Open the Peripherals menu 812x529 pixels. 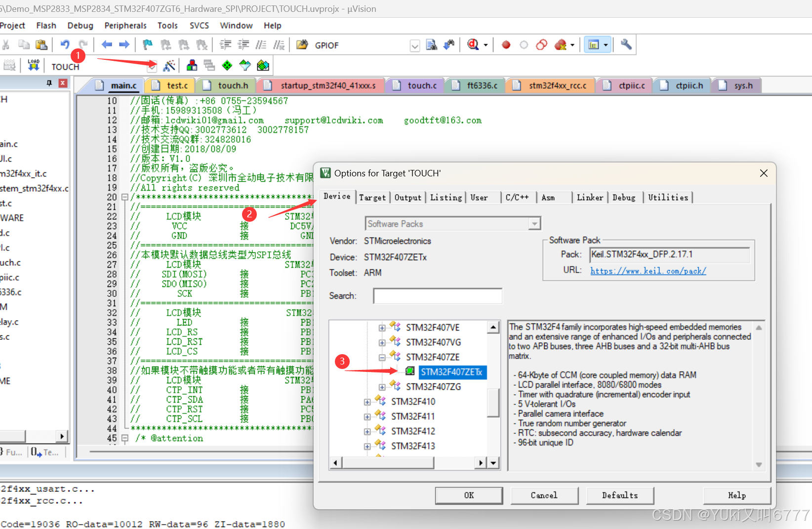125,26
